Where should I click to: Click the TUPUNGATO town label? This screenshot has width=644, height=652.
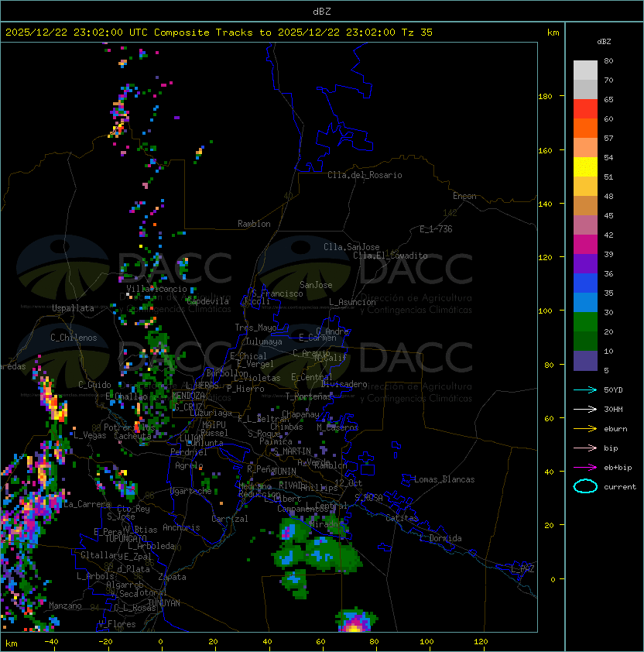pos(125,538)
